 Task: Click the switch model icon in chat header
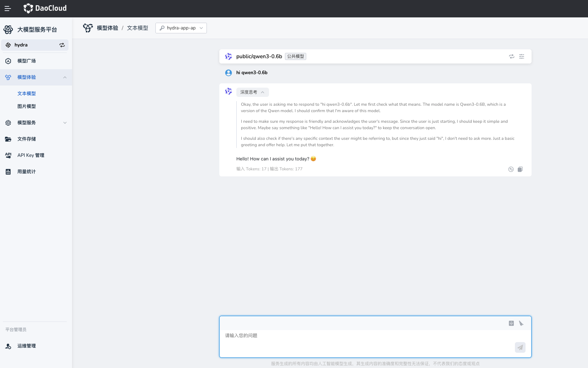[x=511, y=56]
